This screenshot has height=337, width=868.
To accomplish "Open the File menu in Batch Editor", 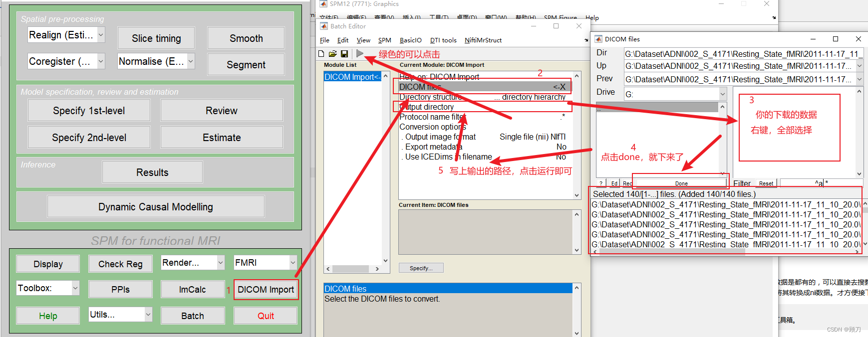I will click(324, 40).
